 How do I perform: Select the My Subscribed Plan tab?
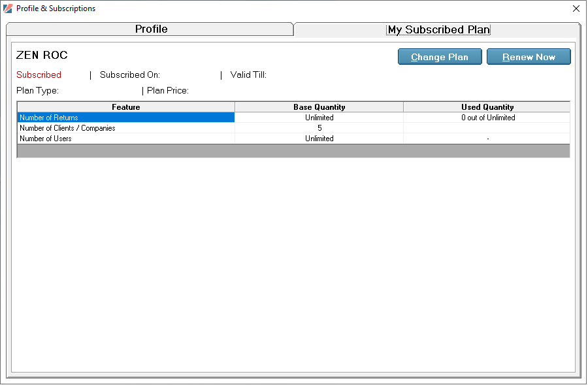[438, 29]
